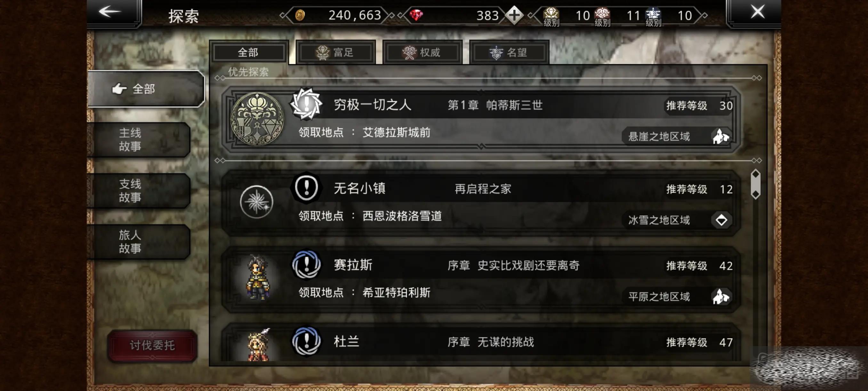
Task: Select the 支线故事 sidebar filter
Action: coord(139,190)
